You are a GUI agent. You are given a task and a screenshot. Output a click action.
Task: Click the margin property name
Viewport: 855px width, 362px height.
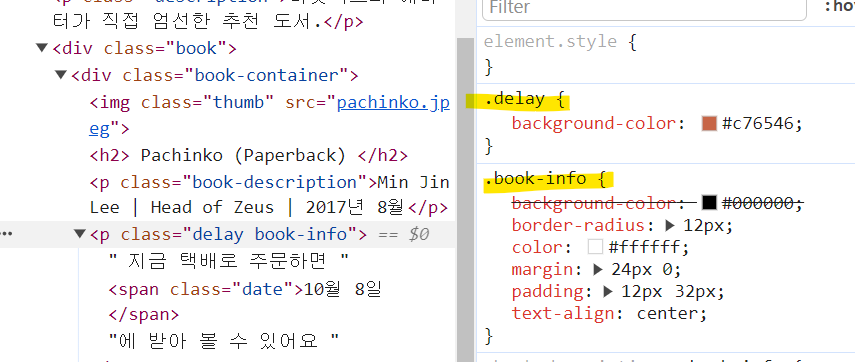pyautogui.click(x=546, y=269)
